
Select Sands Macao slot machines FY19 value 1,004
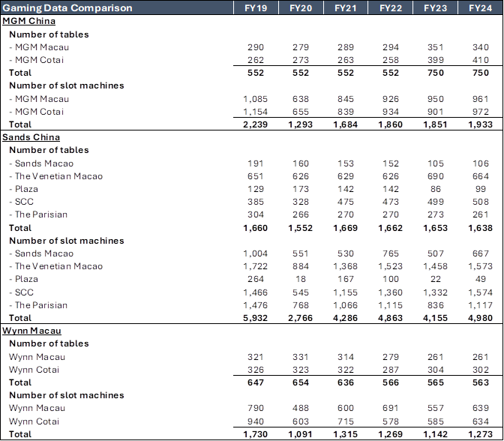[256, 253]
